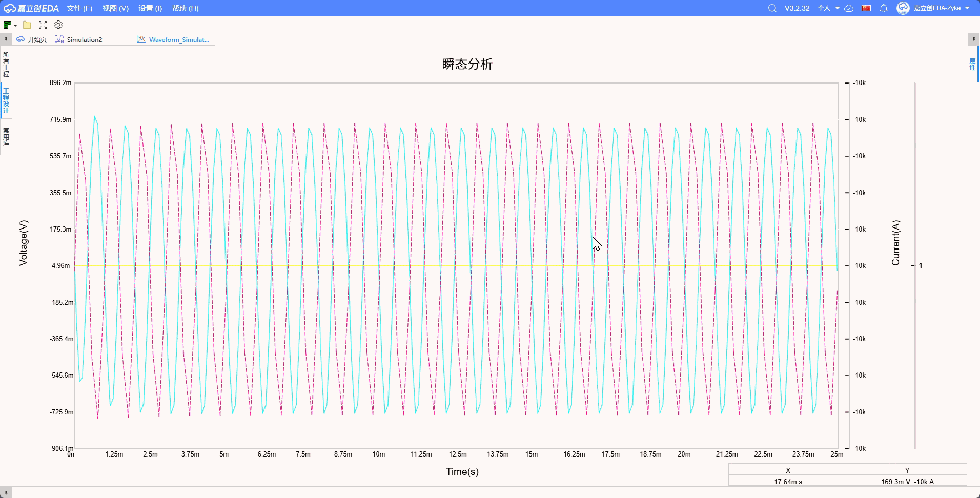Open the 所有工程 side panel
Image resolution: width=980 pixels, height=498 pixels.
6,64
